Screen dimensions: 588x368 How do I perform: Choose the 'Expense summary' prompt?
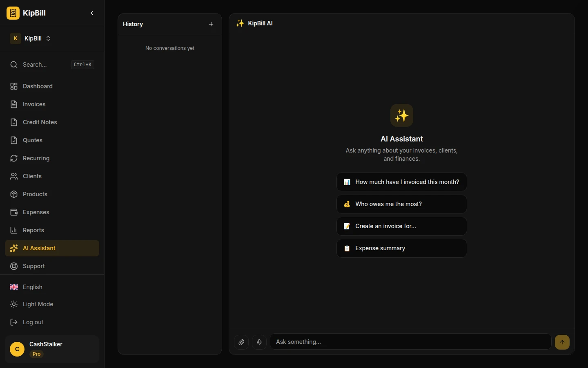coord(401,248)
